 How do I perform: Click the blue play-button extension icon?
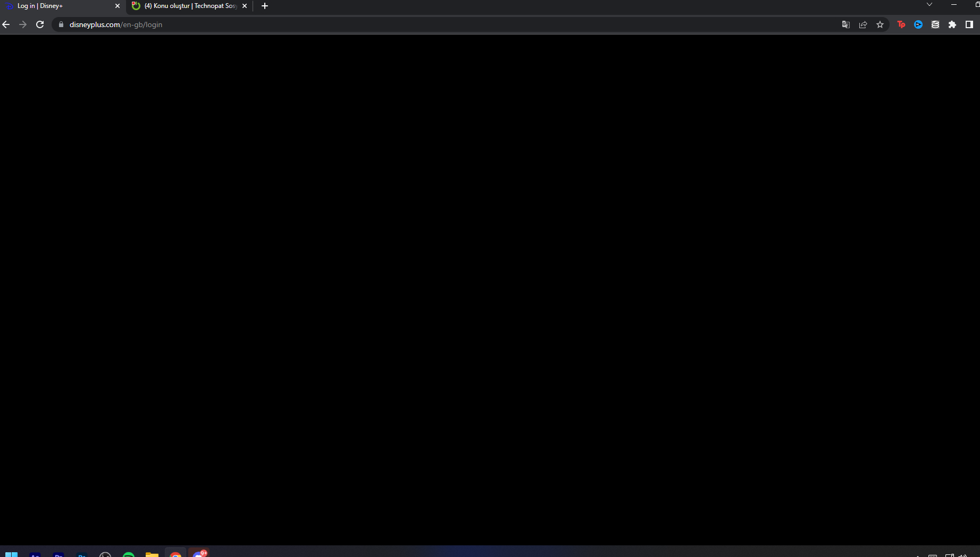918,24
